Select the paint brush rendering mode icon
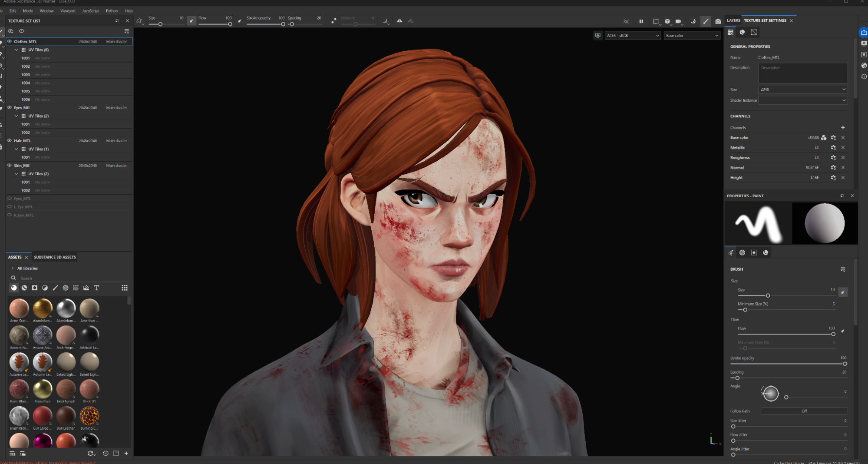 706,21
